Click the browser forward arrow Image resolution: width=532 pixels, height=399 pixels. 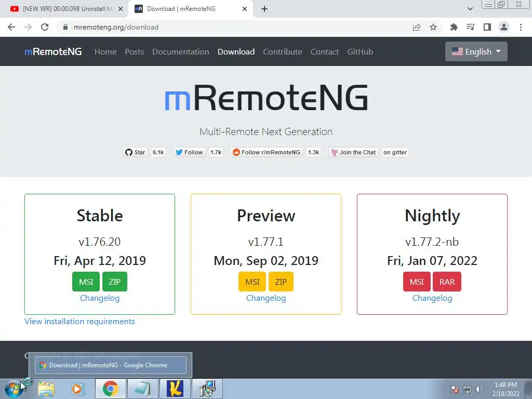click(28, 27)
